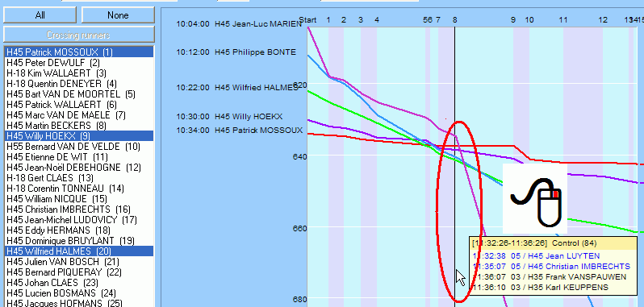Screen dimensions: 644x307
Task: Click the Crossing runners button
Action: [x=79, y=35]
